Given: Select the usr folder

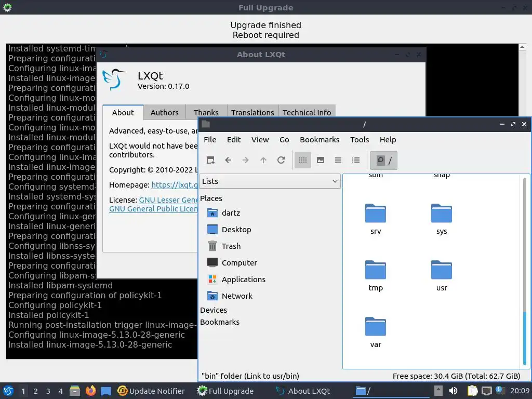Looking at the screenshot, I should 442,276.
